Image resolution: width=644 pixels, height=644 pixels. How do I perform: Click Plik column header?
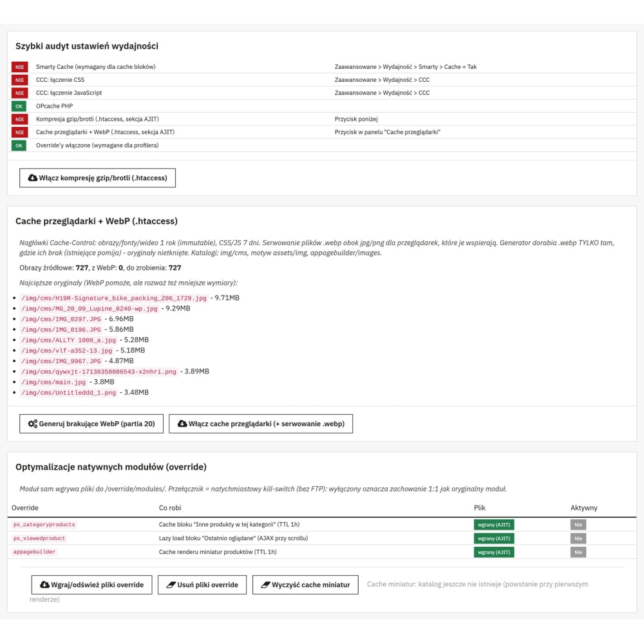(479, 507)
